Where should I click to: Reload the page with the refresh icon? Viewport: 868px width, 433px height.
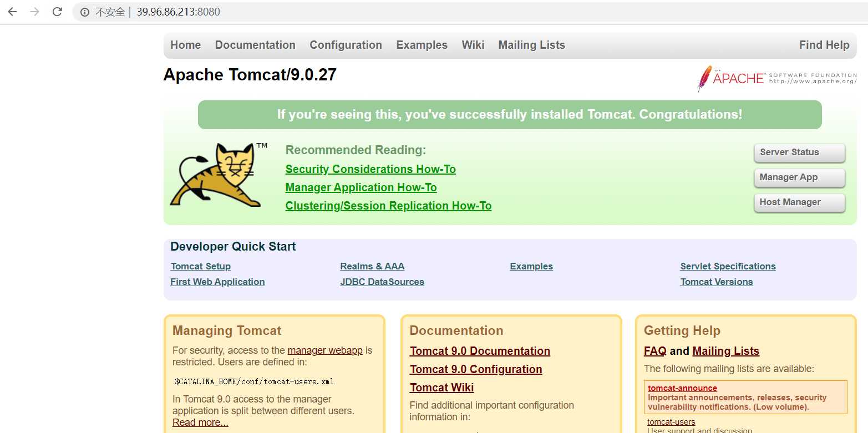(x=57, y=12)
